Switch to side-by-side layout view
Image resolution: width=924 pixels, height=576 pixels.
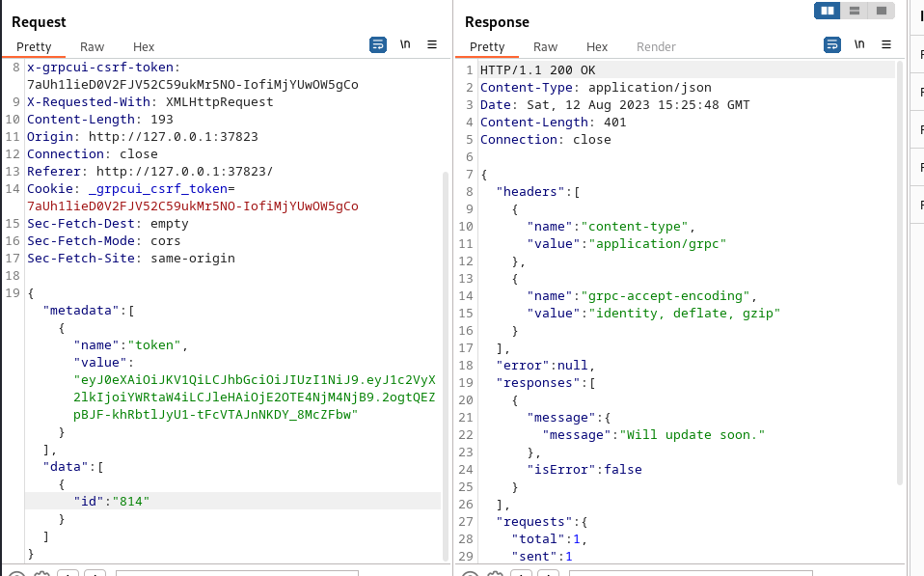(x=828, y=11)
